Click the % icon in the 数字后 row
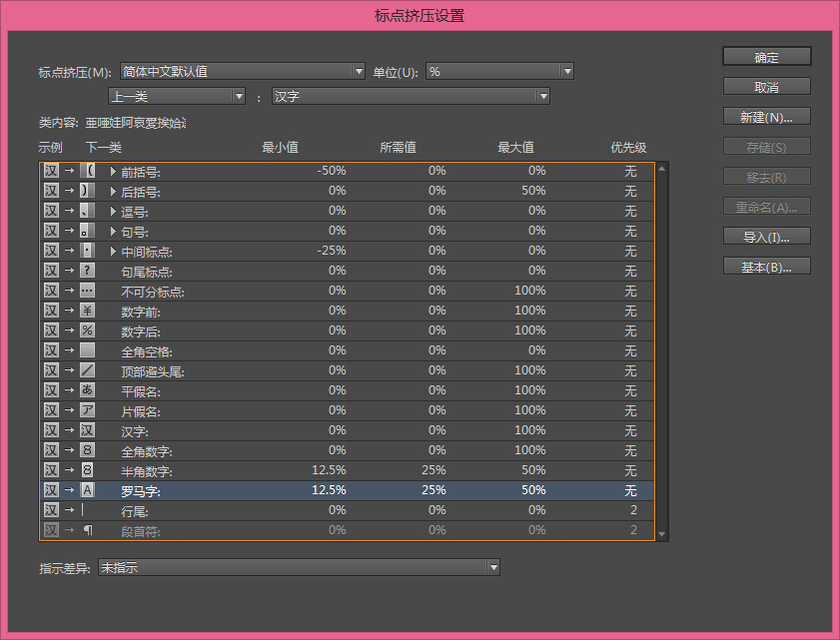The height and width of the screenshot is (640, 840). 87,330
